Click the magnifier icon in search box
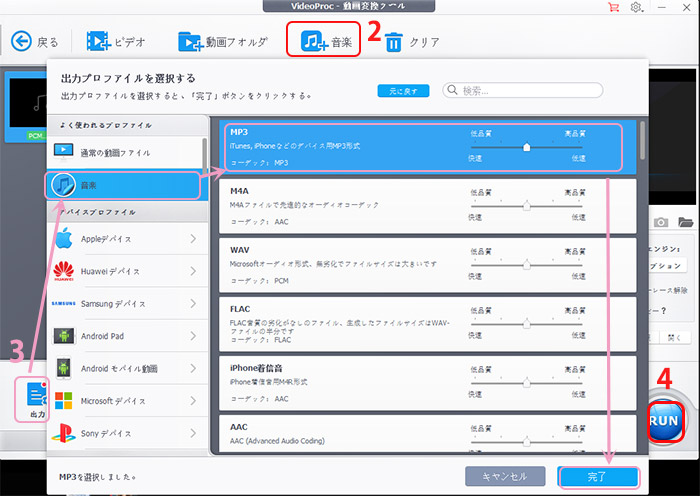This screenshot has height=496, width=700. (x=452, y=90)
